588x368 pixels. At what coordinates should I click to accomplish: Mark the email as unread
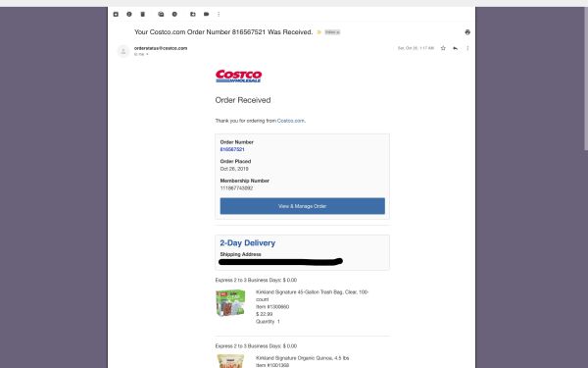[x=161, y=15]
